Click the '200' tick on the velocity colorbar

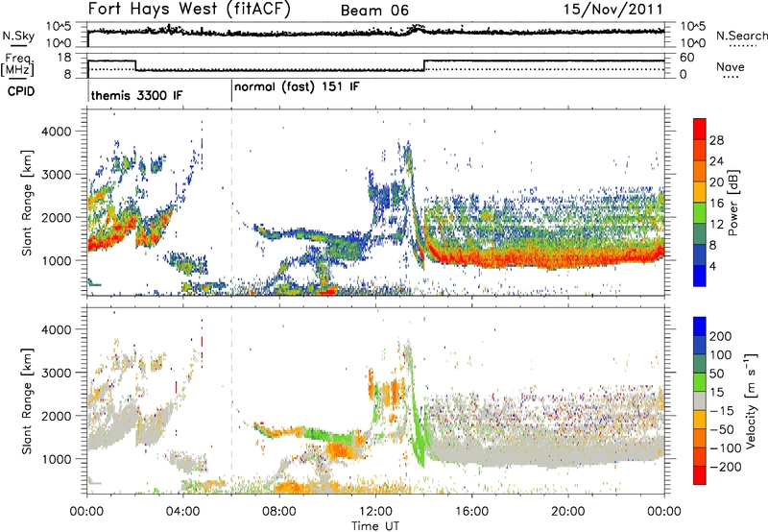(721, 336)
